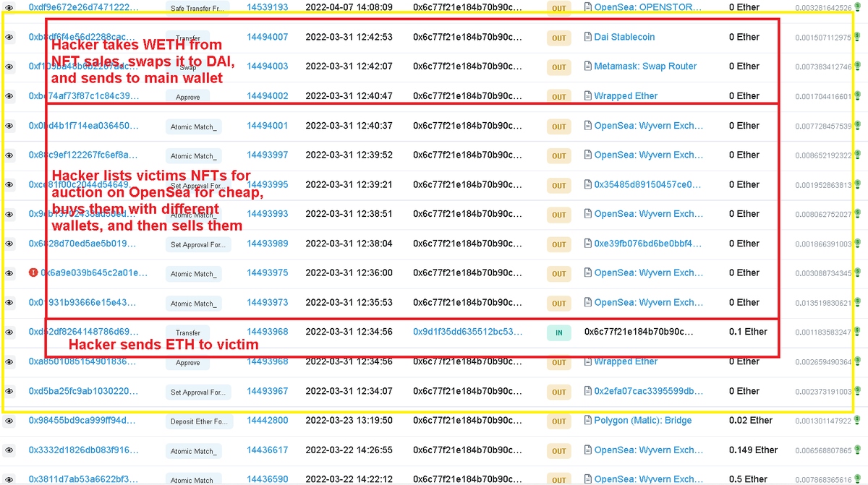
Task: Select the value 0.1 Ether
Action: coord(748,332)
